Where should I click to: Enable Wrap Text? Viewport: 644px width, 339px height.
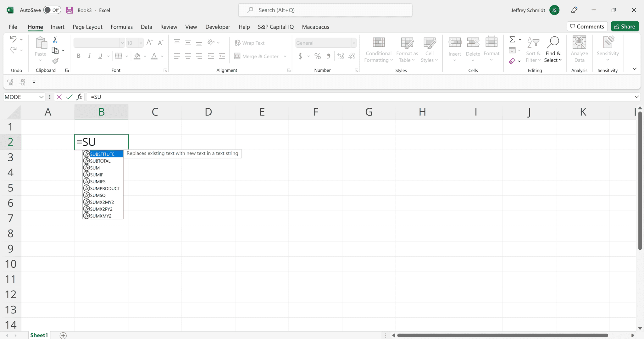pos(249,43)
